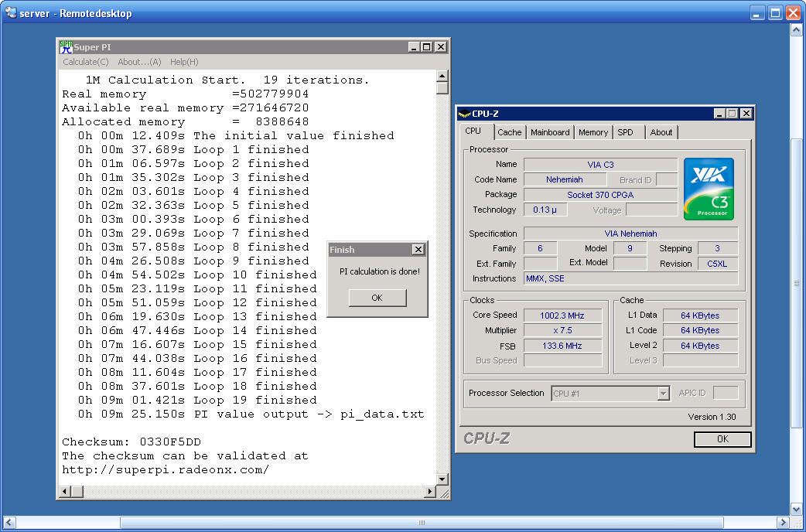This screenshot has height=532, width=806.
Task: Click the Technology field 0.13 µ
Action: [x=545, y=210]
